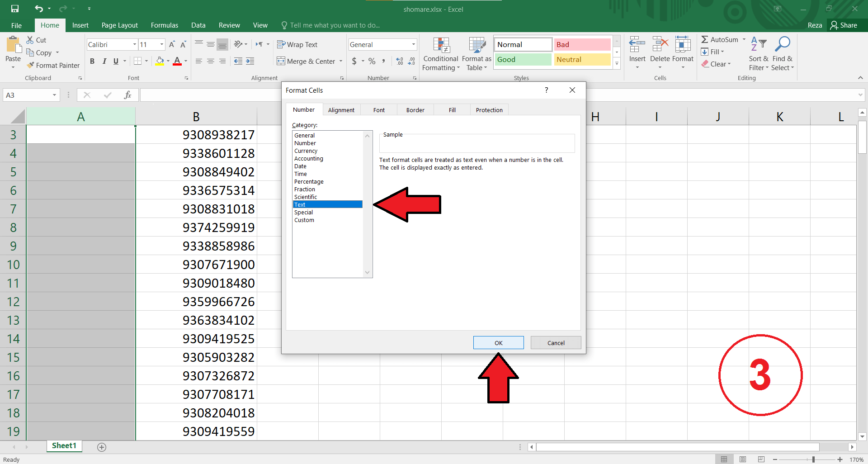Open the Page Layout ribbon tab
Screen dimensions: 868x464
pos(119,25)
